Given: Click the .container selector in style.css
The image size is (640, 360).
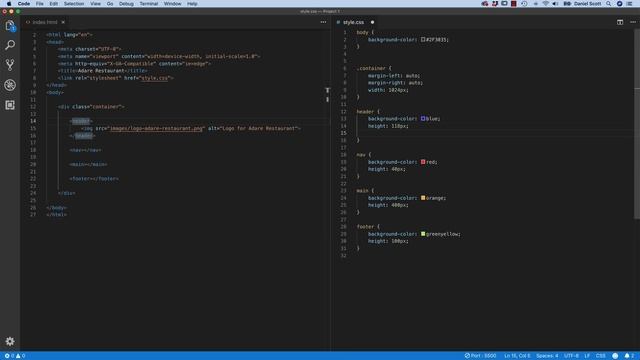Looking at the screenshot, I should coord(371,68).
